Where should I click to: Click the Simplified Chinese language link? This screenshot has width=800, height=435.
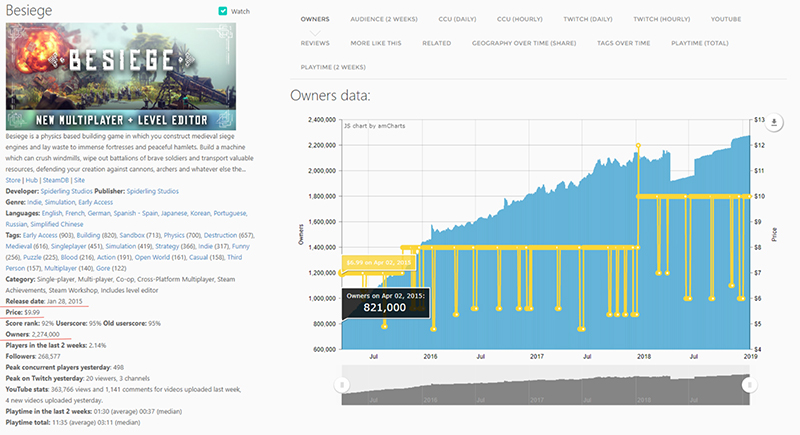57,224
